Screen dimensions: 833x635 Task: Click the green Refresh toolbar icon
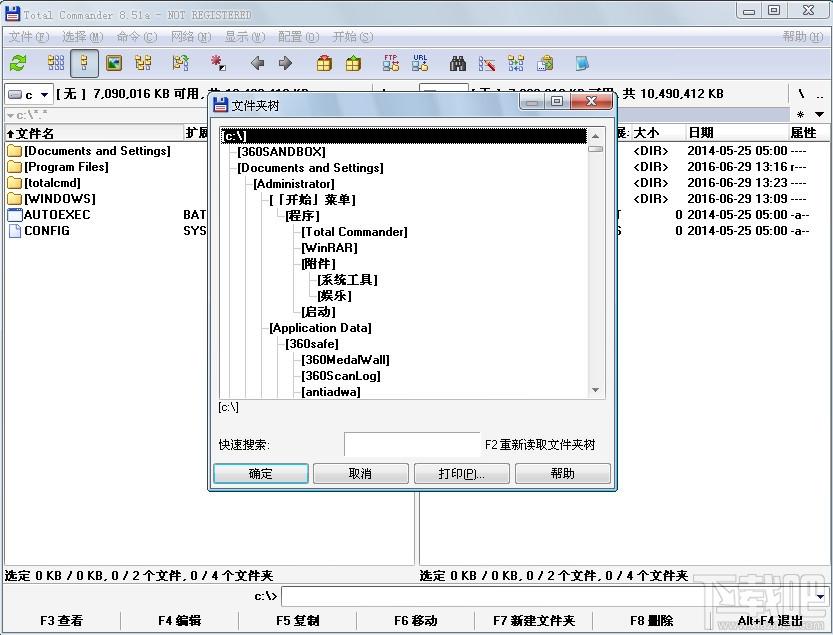pos(18,63)
